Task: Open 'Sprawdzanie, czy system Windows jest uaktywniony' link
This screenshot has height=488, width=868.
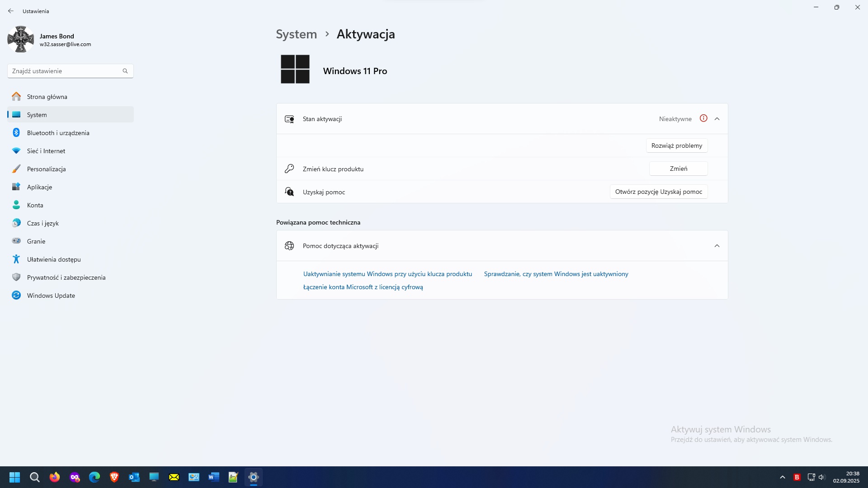Action: [556, 274]
